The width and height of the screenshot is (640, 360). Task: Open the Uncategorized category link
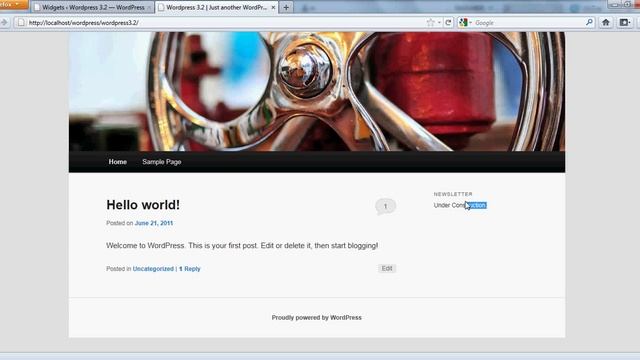pyautogui.click(x=153, y=269)
